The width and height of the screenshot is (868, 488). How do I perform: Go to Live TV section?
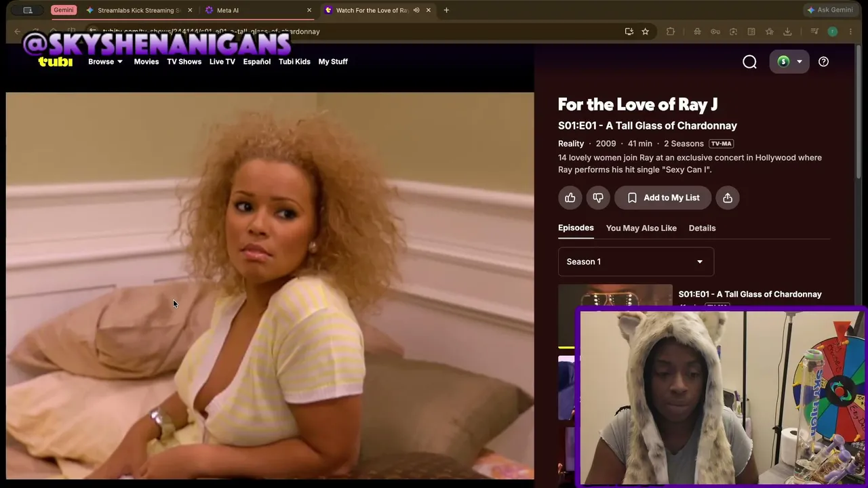point(222,62)
